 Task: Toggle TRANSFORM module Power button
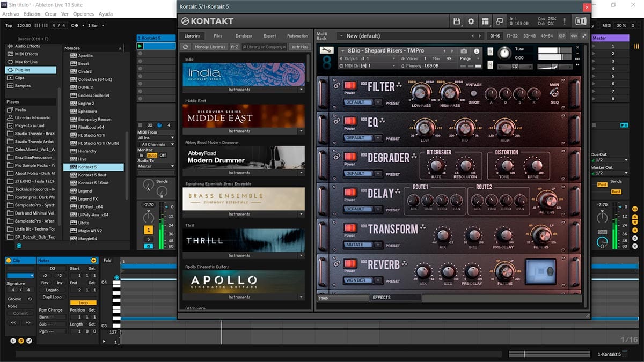click(x=350, y=227)
